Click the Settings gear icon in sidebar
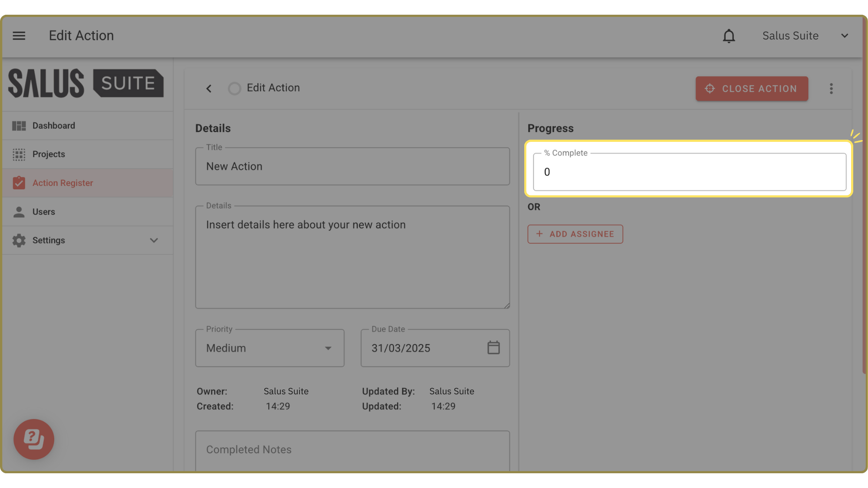 coord(19,240)
